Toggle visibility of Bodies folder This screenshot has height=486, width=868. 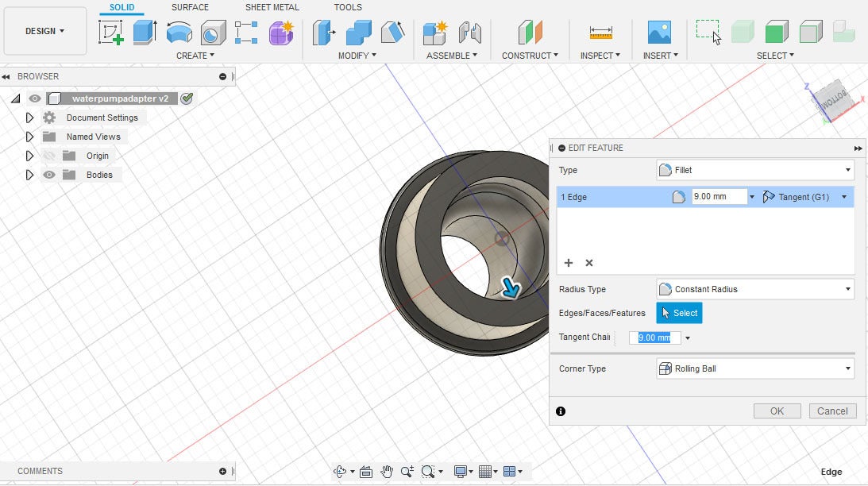click(49, 175)
